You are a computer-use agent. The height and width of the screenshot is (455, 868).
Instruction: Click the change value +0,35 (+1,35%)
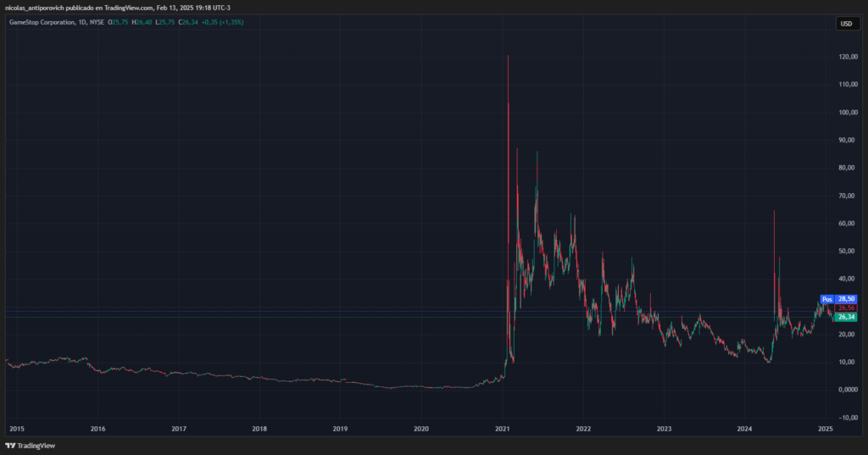(x=223, y=22)
